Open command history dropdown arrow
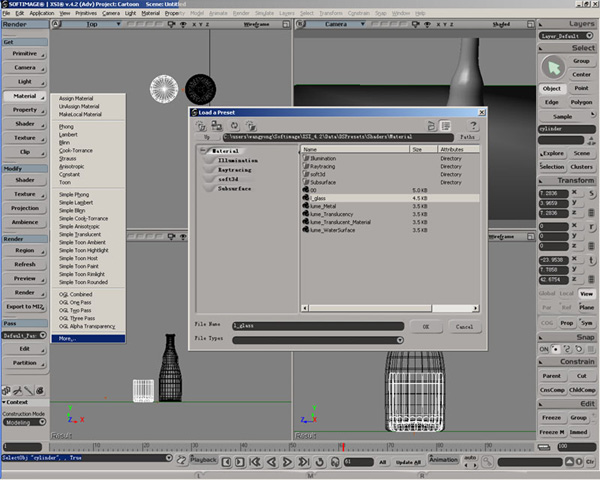 pos(169,458)
